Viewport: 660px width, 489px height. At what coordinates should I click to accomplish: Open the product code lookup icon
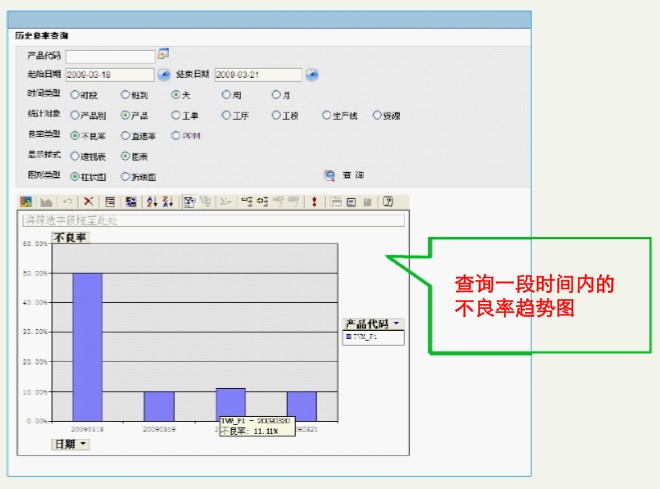point(163,54)
